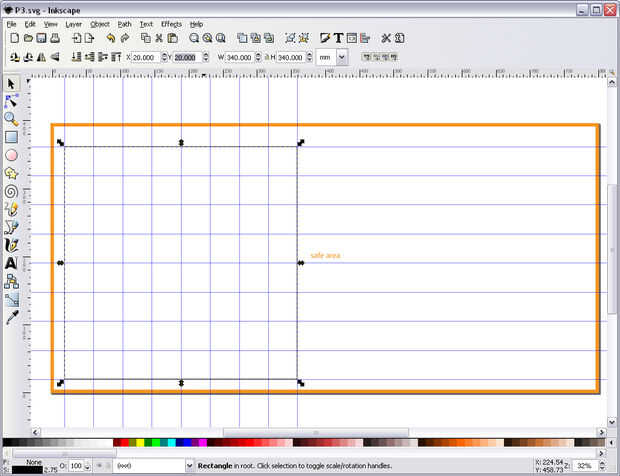Viewport: 620px width, 476px height.
Task: Select the Connector tool
Action: [x=11, y=281]
